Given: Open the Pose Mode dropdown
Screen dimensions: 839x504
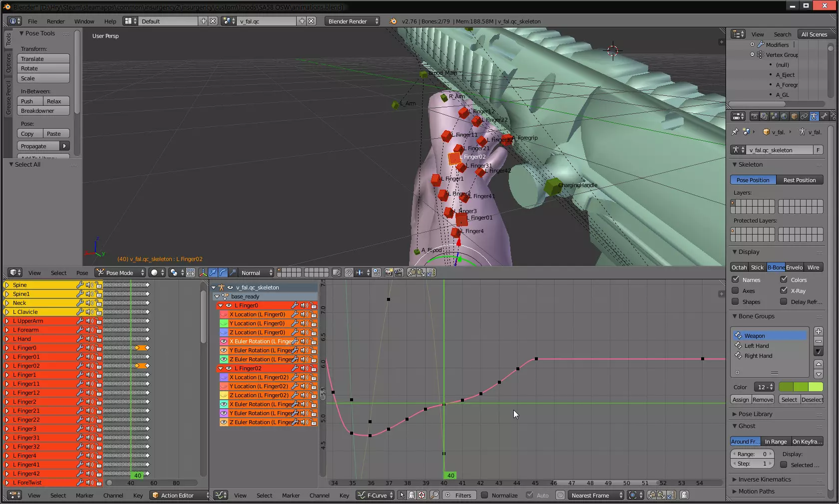Looking at the screenshot, I should click(120, 272).
